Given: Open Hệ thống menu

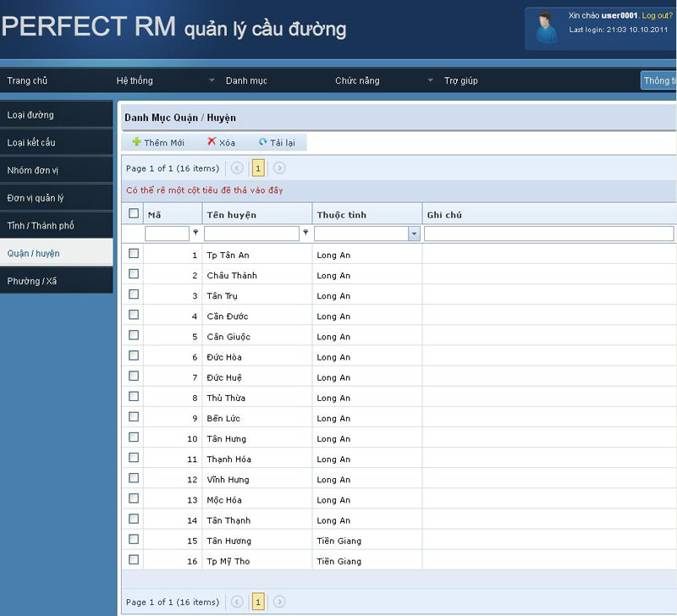Looking at the screenshot, I should [x=135, y=80].
